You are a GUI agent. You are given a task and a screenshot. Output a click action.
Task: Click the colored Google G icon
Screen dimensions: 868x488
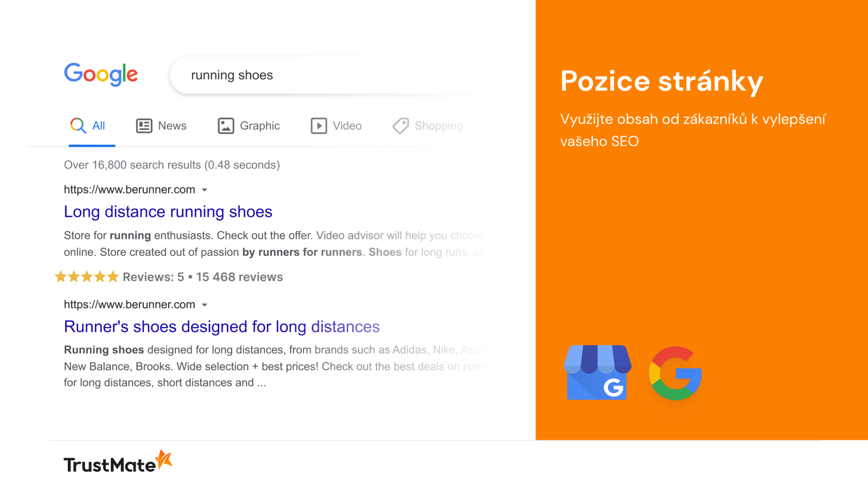coord(675,373)
